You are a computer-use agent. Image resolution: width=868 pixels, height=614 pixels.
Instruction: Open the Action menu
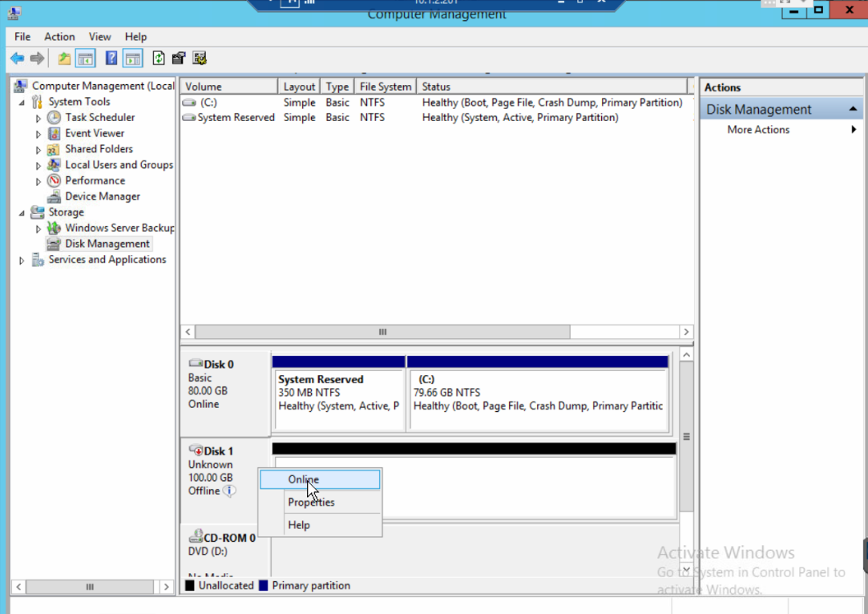click(x=59, y=37)
